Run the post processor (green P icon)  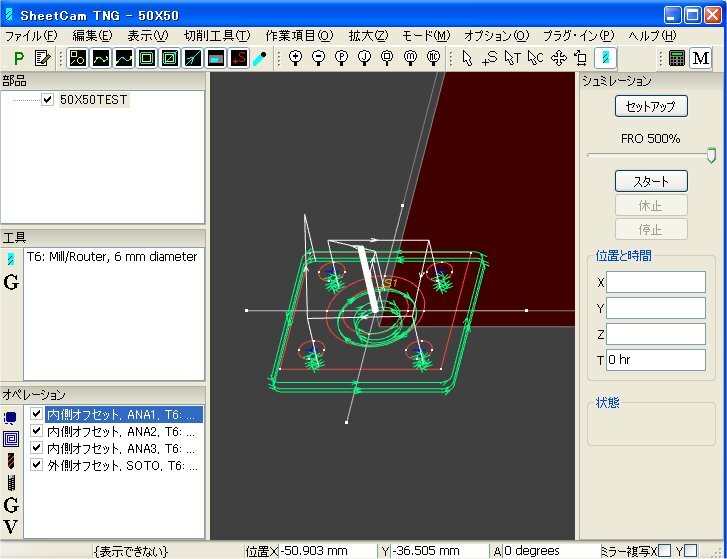19,58
